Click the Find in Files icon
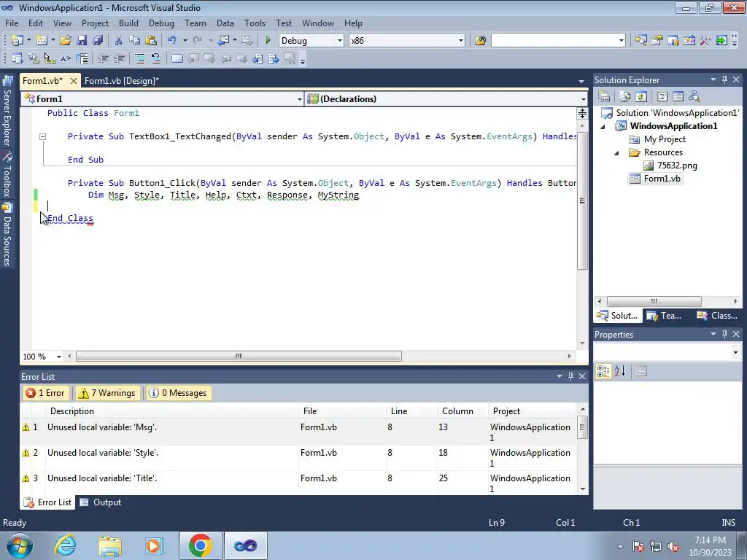 click(480, 41)
